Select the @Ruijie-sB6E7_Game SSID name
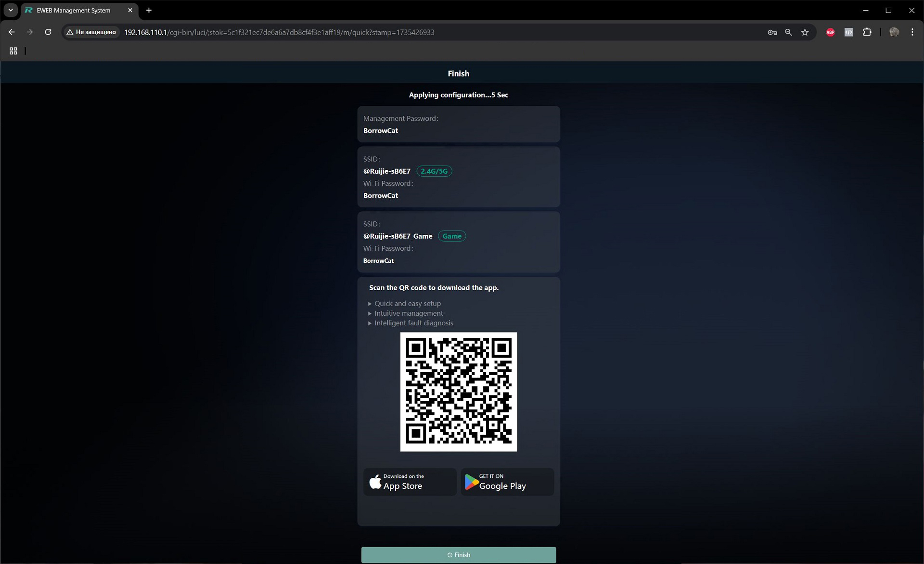 (398, 236)
